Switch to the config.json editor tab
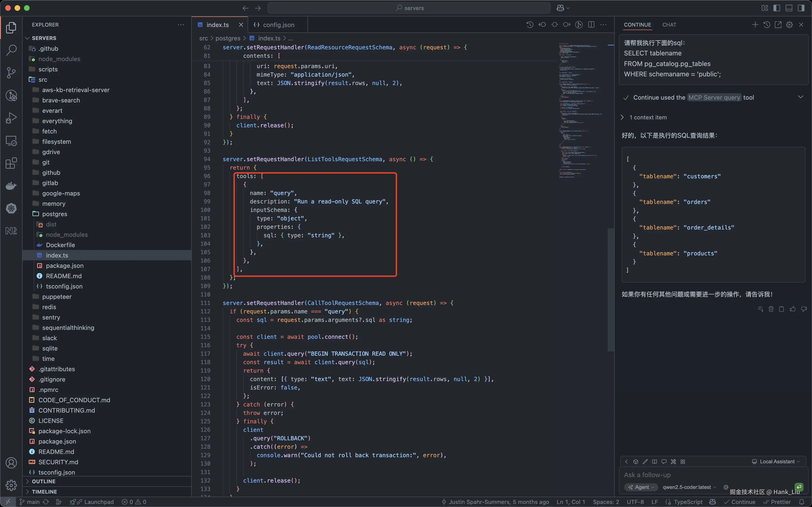This screenshot has width=812, height=507. coord(278,25)
